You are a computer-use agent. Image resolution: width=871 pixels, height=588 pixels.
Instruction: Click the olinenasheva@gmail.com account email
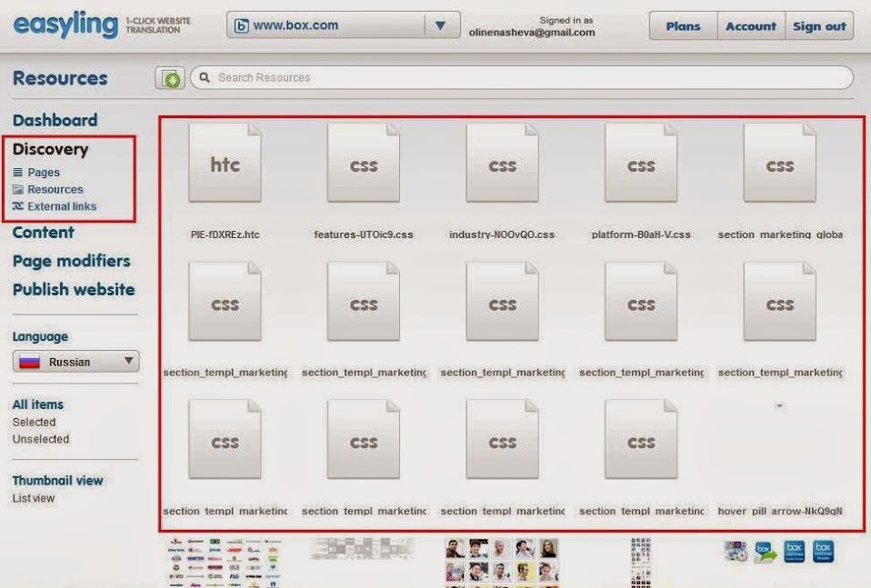click(532, 32)
